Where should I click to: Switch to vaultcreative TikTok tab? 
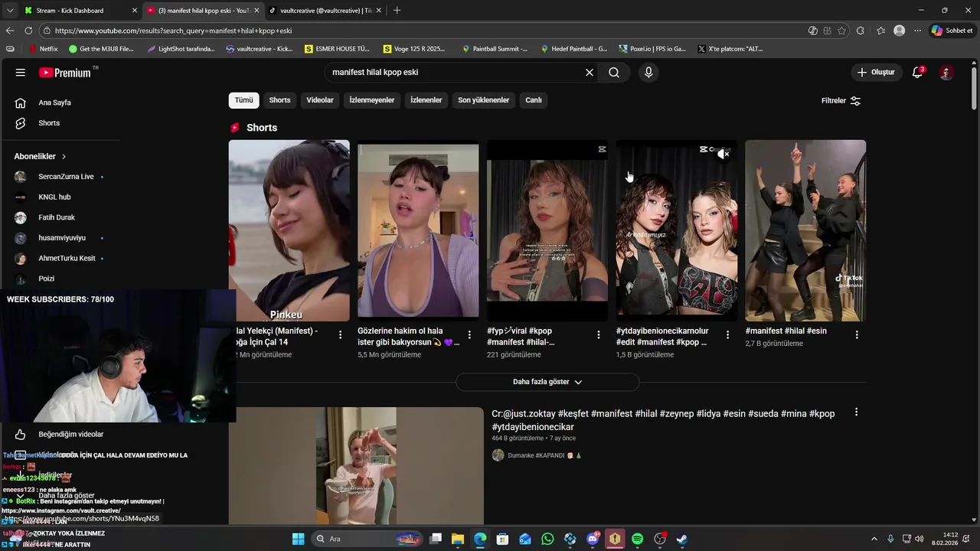click(x=325, y=11)
